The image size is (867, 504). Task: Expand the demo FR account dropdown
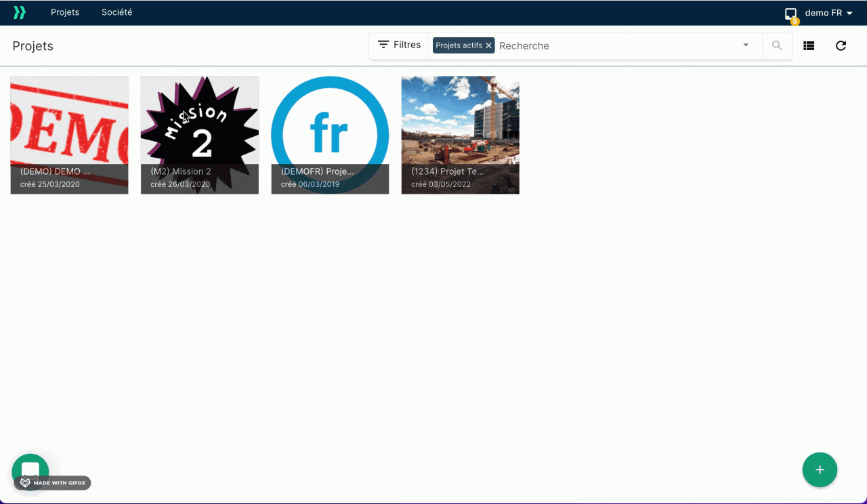[x=828, y=13]
